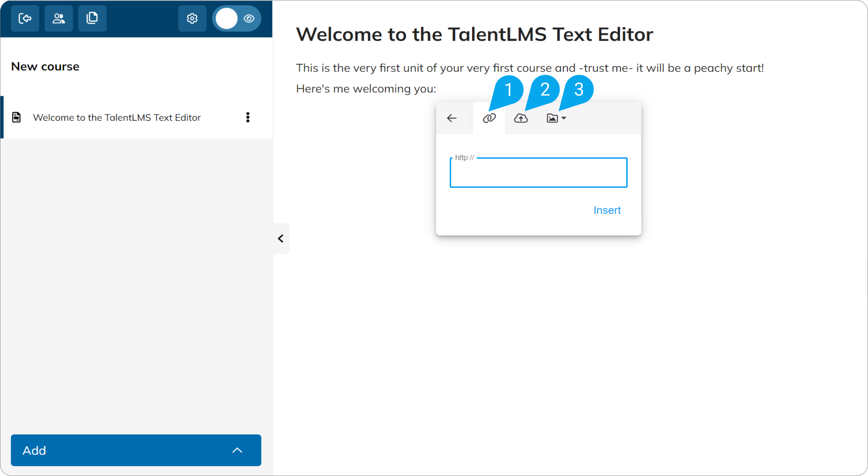Select the Welcome to the TalentLMS unit
This screenshot has width=868, height=476.
tap(117, 117)
